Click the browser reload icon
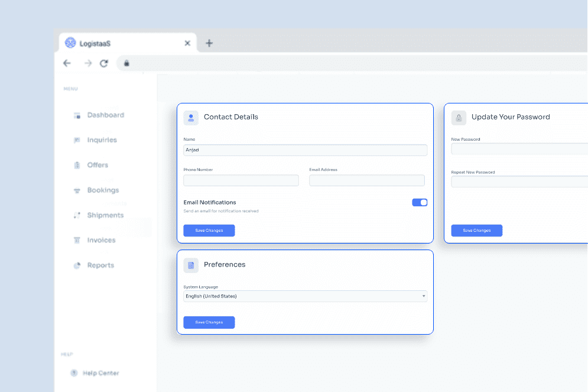The image size is (588, 392). pos(104,63)
